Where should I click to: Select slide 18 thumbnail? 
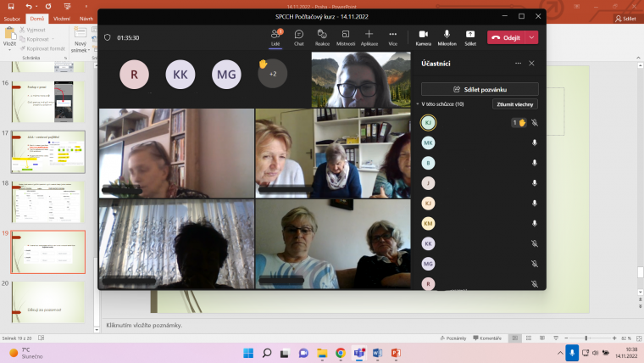pos(48,202)
